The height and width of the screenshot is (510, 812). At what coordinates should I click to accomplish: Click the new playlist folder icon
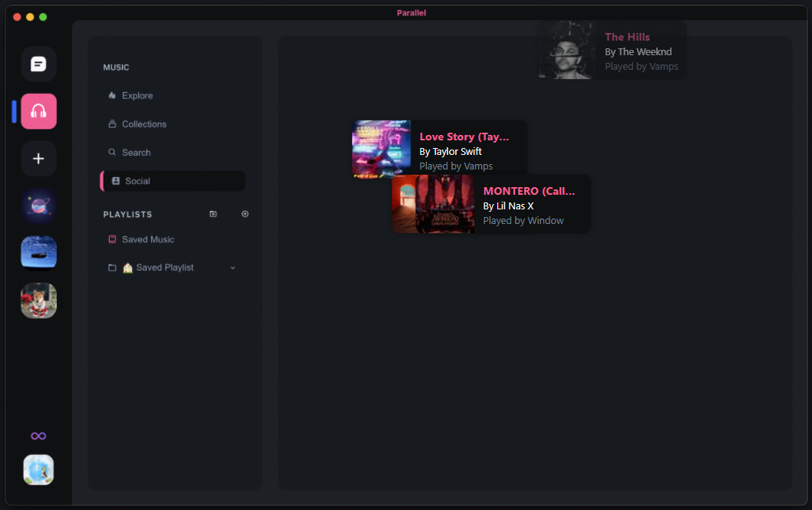tap(213, 214)
